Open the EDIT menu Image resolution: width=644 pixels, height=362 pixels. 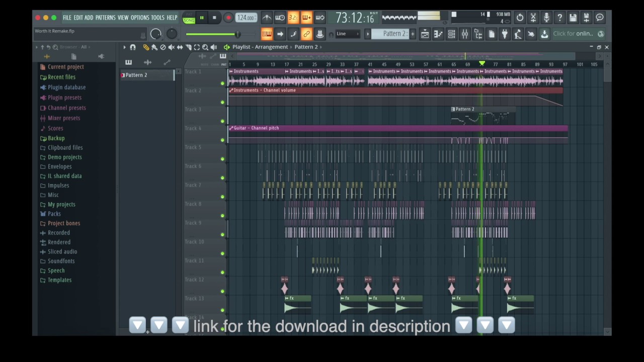[x=78, y=18]
